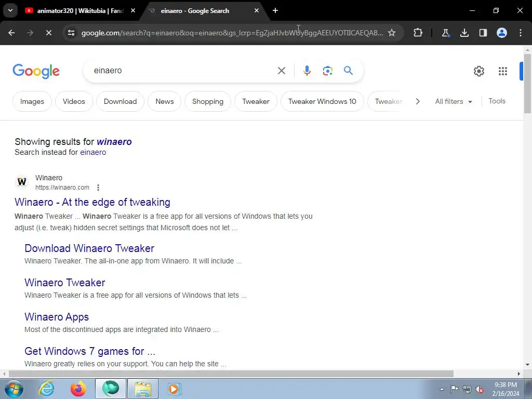Select the Download filter chip
The height and width of the screenshot is (399, 532).
point(121,101)
